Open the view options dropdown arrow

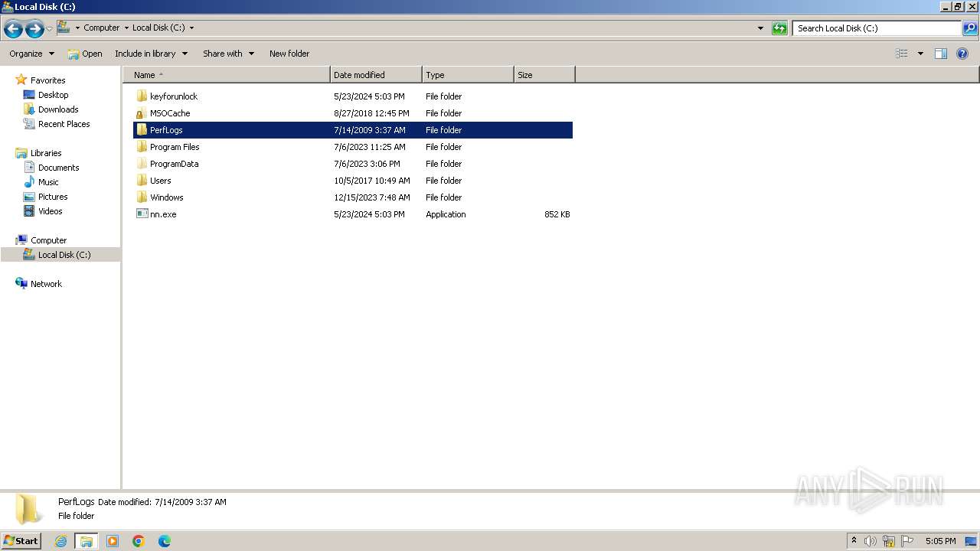(x=920, y=54)
